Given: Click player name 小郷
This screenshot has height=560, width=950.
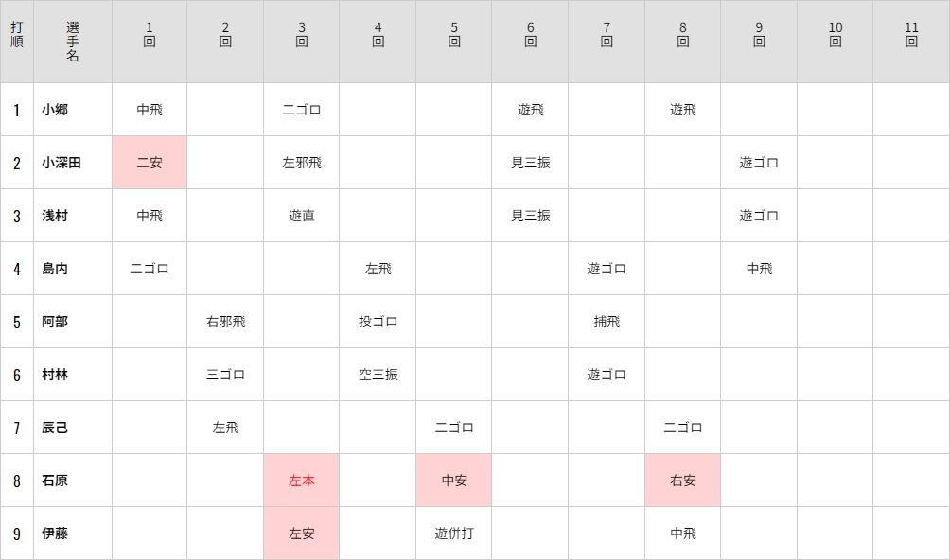Looking at the screenshot, I should coord(55,110).
